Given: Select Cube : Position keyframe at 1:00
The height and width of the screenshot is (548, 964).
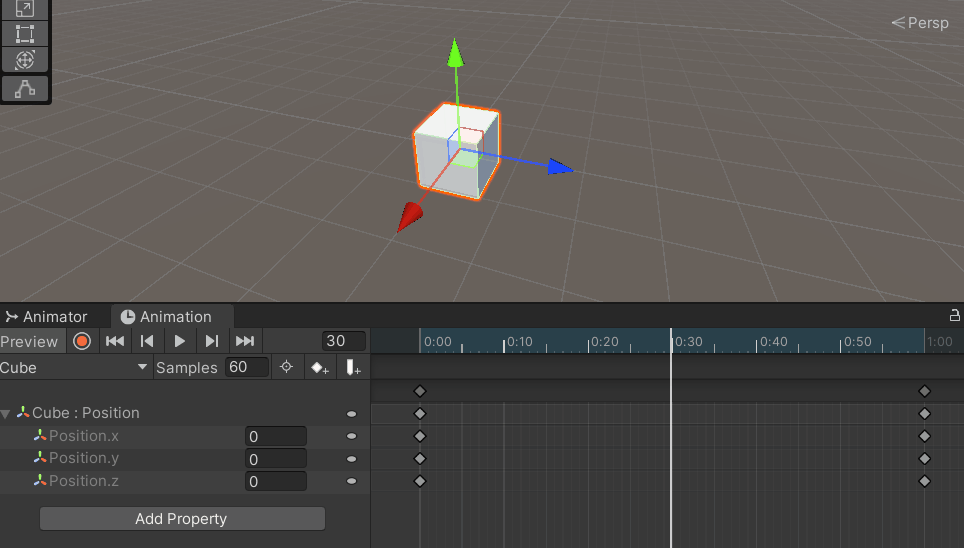Looking at the screenshot, I should [925, 414].
